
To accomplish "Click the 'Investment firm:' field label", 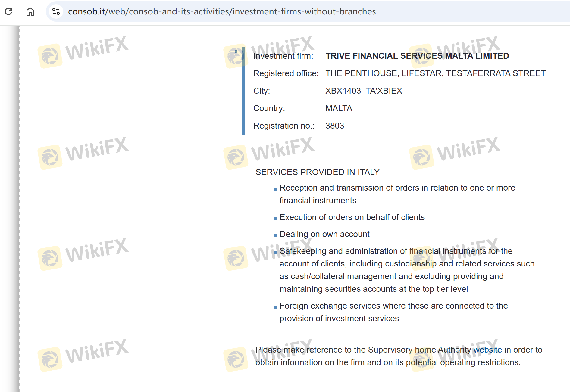I will tap(283, 56).
